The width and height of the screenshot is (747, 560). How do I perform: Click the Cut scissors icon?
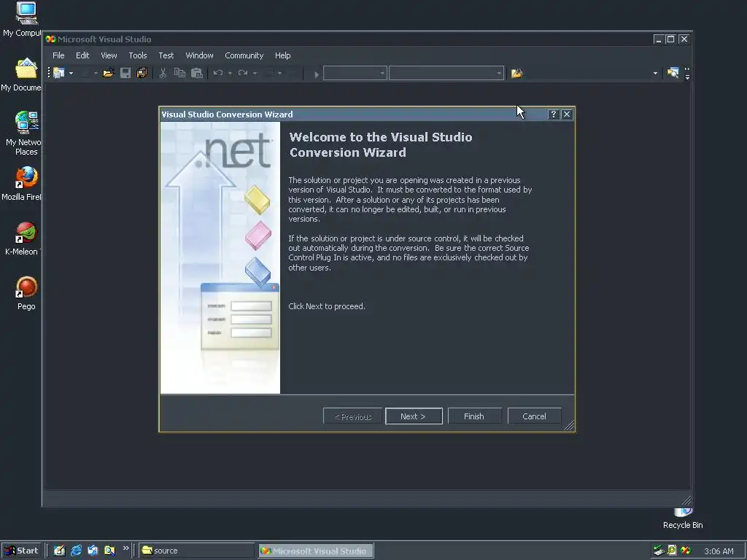point(163,73)
